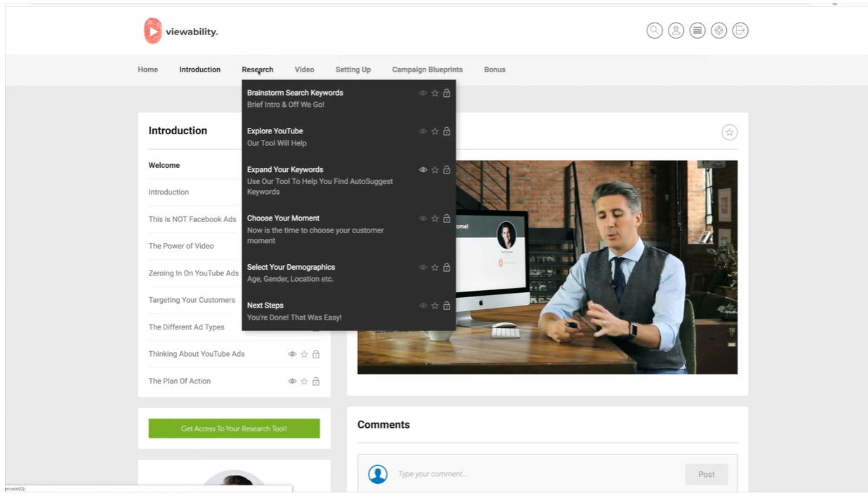Open This is NOT Facebook Ads lesson
This screenshot has width=868, height=498.
coord(192,219)
